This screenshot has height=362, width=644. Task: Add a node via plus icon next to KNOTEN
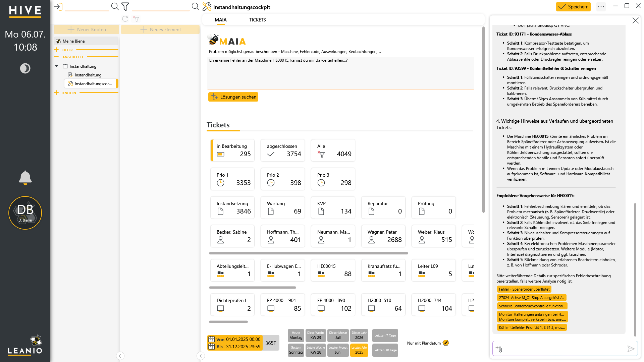pyautogui.click(x=56, y=93)
